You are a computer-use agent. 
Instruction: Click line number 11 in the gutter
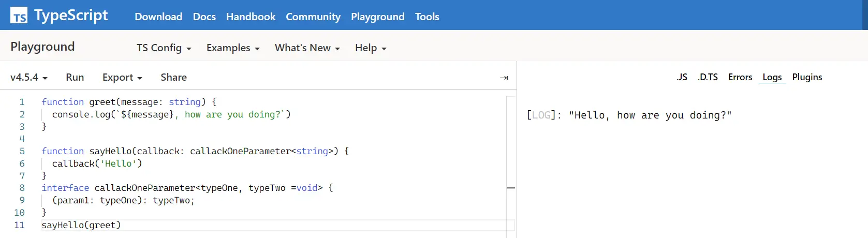click(x=19, y=225)
